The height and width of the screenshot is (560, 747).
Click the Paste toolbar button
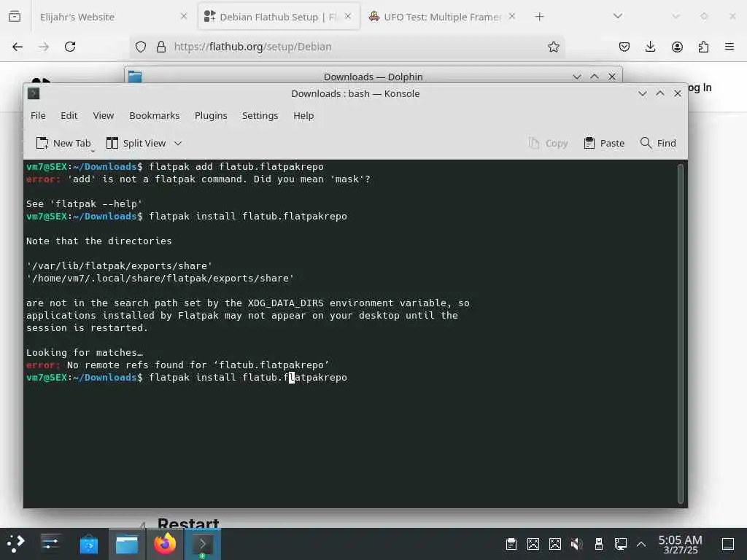pos(604,144)
